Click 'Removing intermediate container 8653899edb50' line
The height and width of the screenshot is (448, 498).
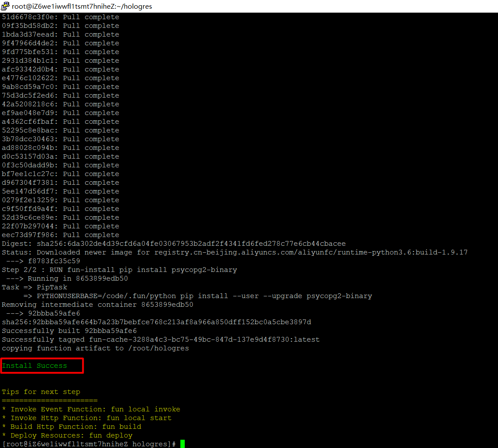point(98,305)
